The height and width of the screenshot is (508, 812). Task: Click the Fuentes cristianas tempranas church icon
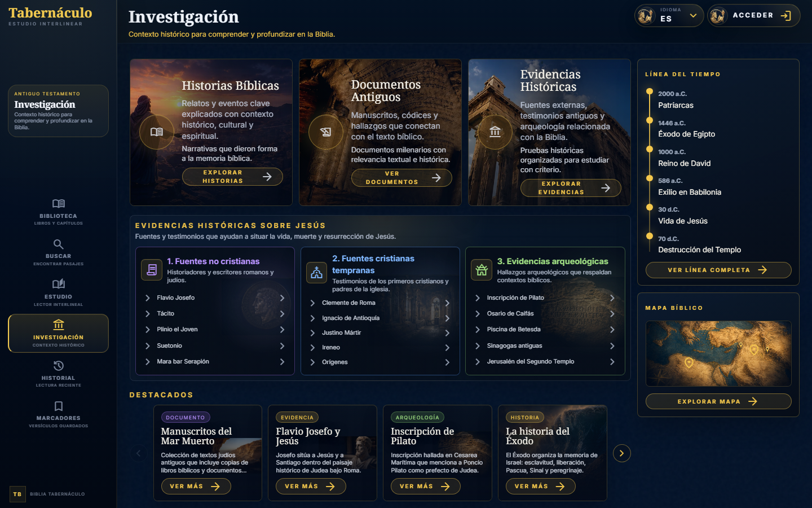[317, 273]
